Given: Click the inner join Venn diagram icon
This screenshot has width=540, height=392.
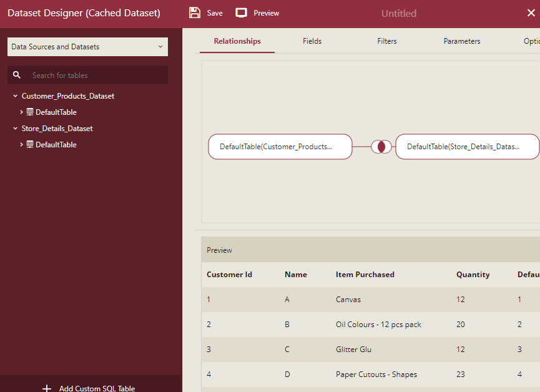Looking at the screenshot, I should click(x=380, y=147).
